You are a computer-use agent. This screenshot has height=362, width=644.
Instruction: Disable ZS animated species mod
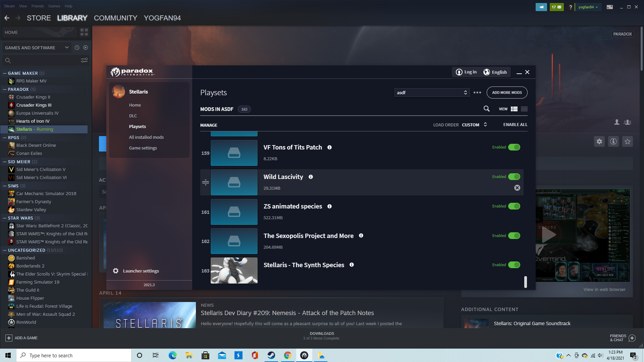pos(514,206)
